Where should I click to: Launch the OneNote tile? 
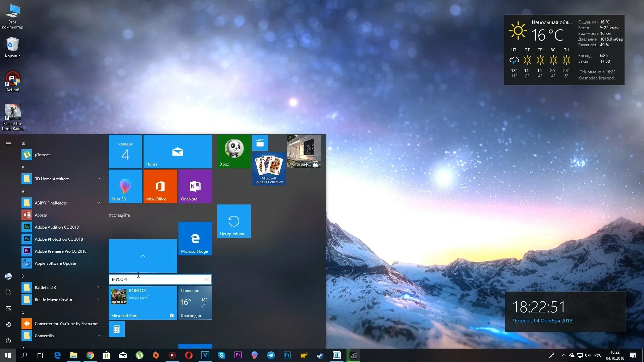point(195,186)
